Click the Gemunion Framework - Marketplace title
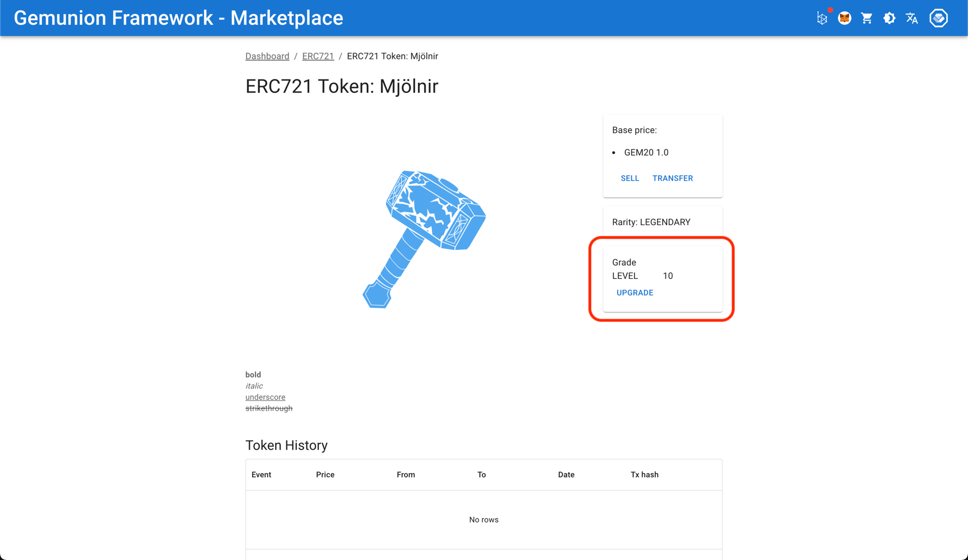 (178, 18)
